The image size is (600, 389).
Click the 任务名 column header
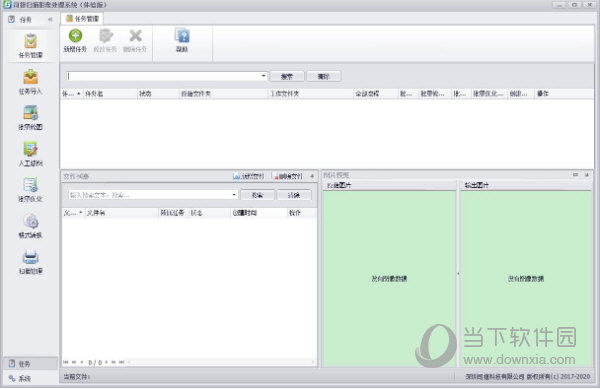tap(110, 94)
